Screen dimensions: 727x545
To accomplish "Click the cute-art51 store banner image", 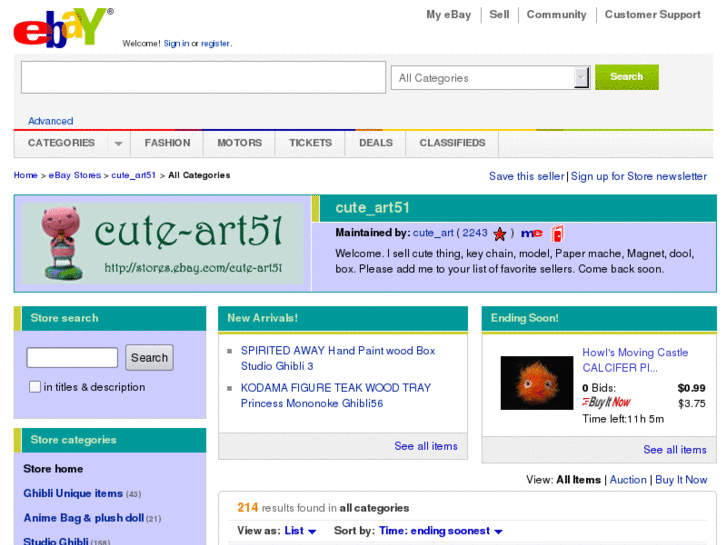I will pos(163,244).
